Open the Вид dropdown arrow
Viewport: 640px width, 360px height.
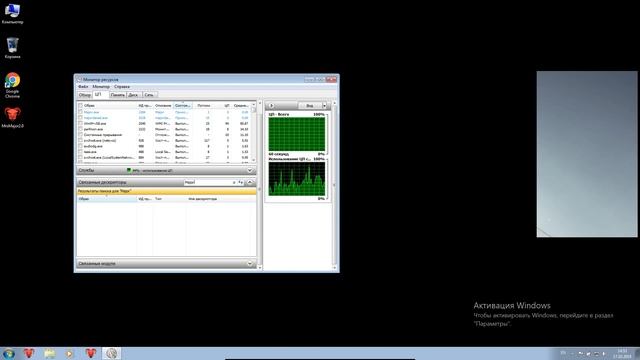point(325,106)
